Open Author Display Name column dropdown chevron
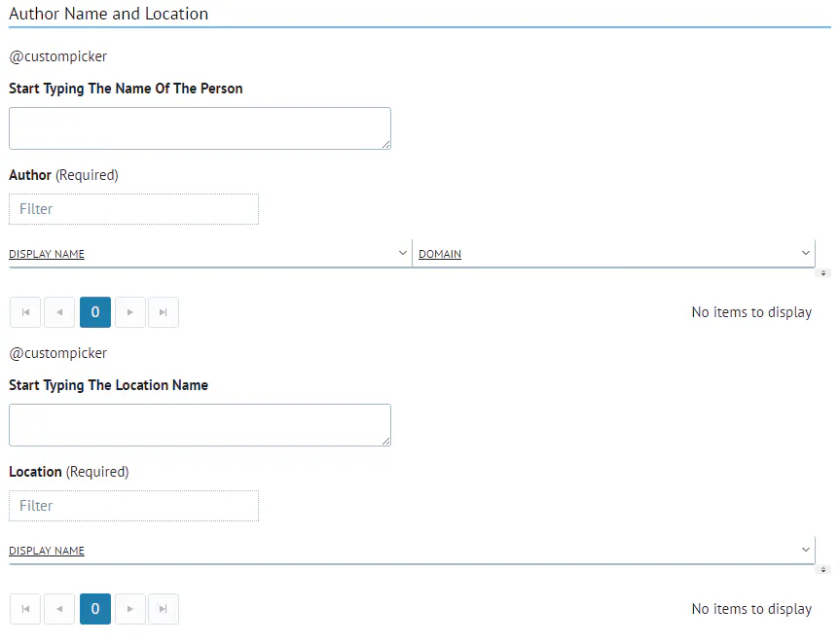The width and height of the screenshot is (840, 644). click(403, 253)
